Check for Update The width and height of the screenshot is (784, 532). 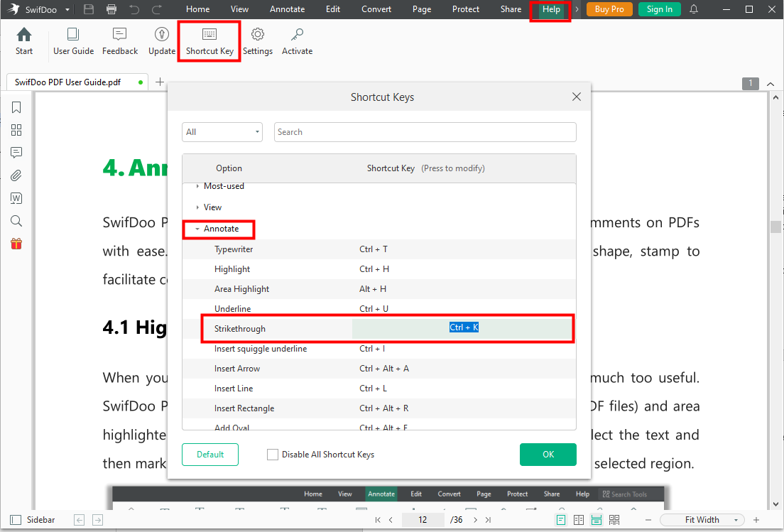click(x=161, y=41)
